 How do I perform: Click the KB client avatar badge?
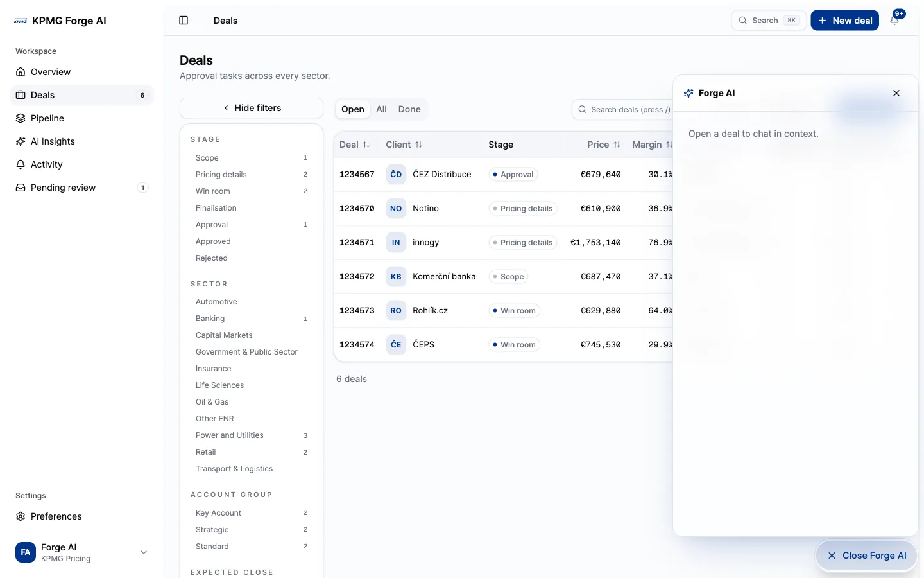396,277
